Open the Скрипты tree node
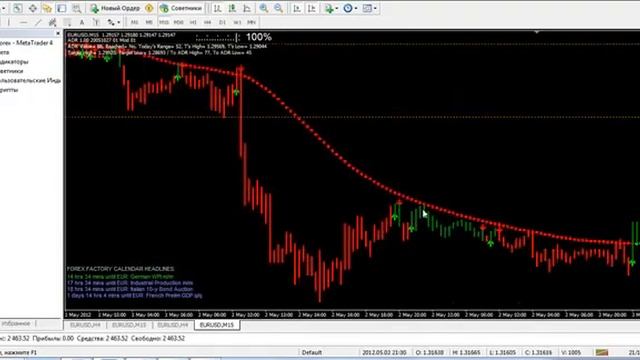This screenshot has height=360, width=640. (x=9, y=90)
